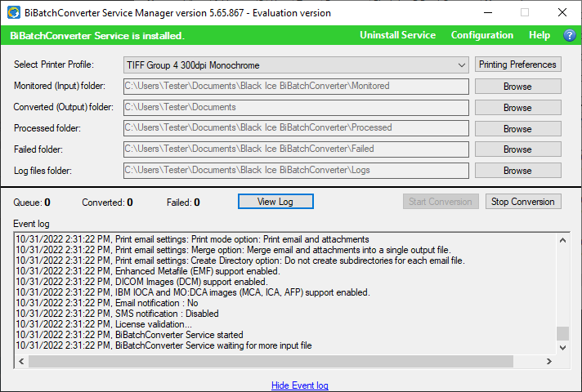Image resolution: width=582 pixels, height=392 pixels.
Task: Click the Monitored (Input) folder path field
Action: tap(296, 86)
